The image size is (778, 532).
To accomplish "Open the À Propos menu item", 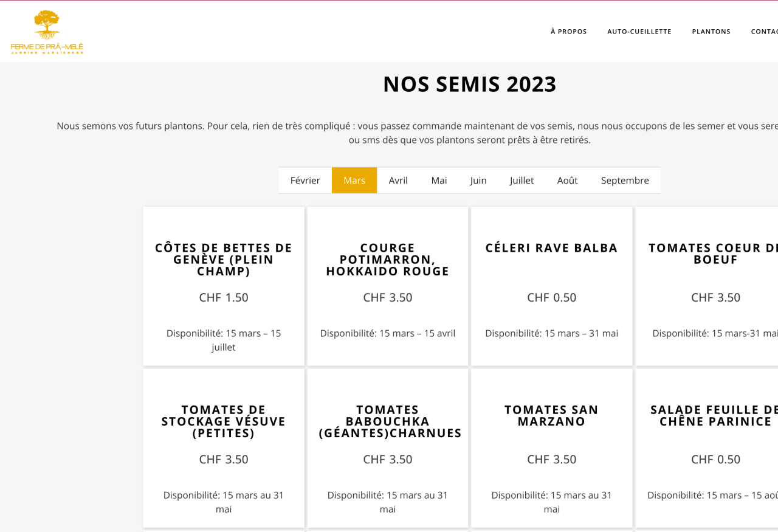I will click(x=568, y=32).
